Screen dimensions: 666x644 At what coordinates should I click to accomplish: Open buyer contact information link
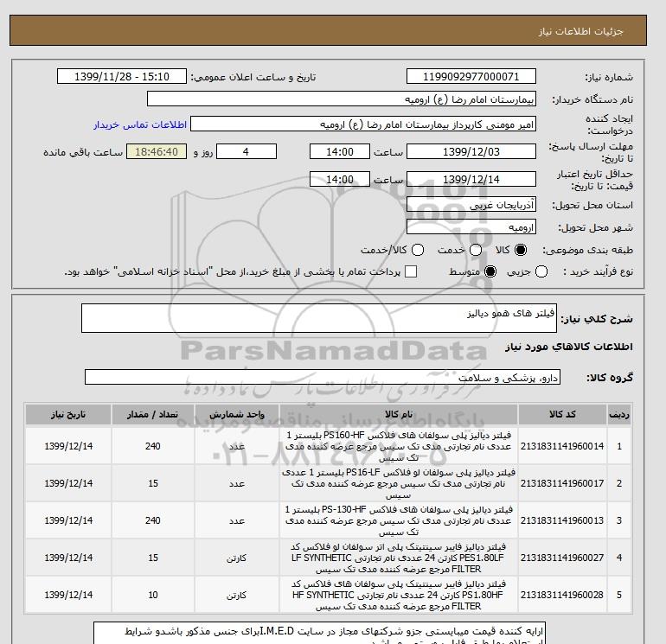(x=140, y=124)
